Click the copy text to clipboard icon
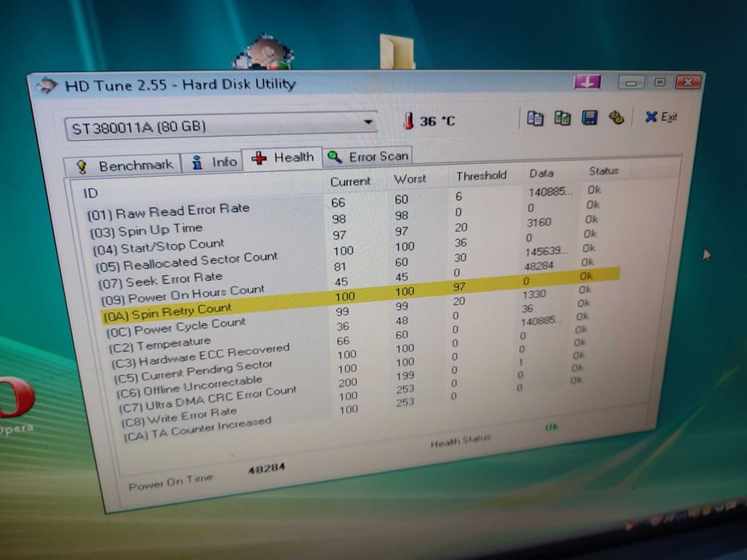The height and width of the screenshot is (560, 747). 535,118
